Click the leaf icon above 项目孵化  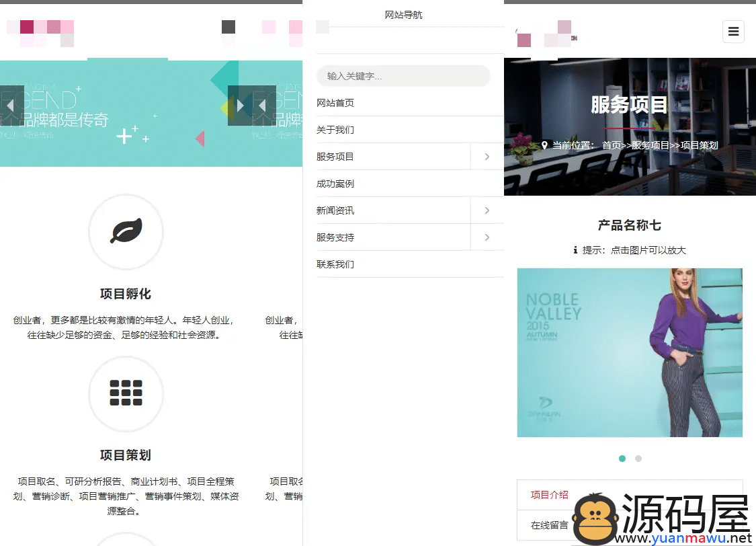click(x=126, y=231)
